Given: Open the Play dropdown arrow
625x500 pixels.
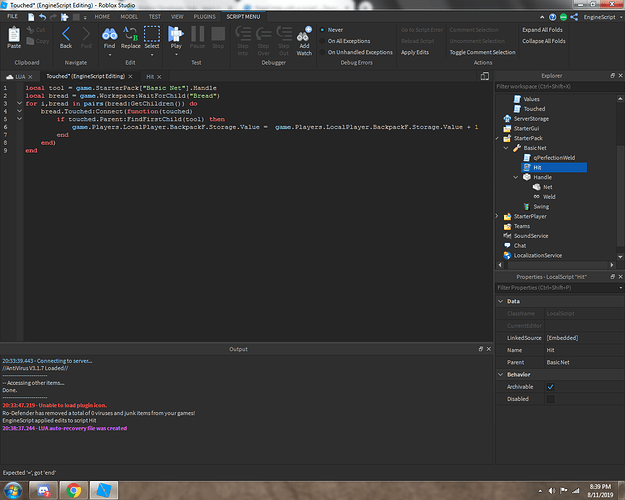Looking at the screenshot, I should 176,55.
